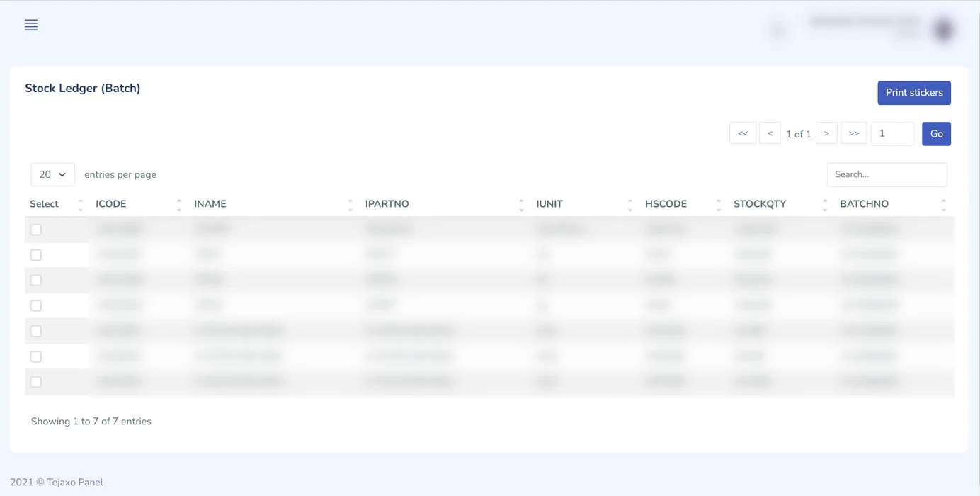Sort table by IPARTNO column
980x496 pixels.
point(443,204)
